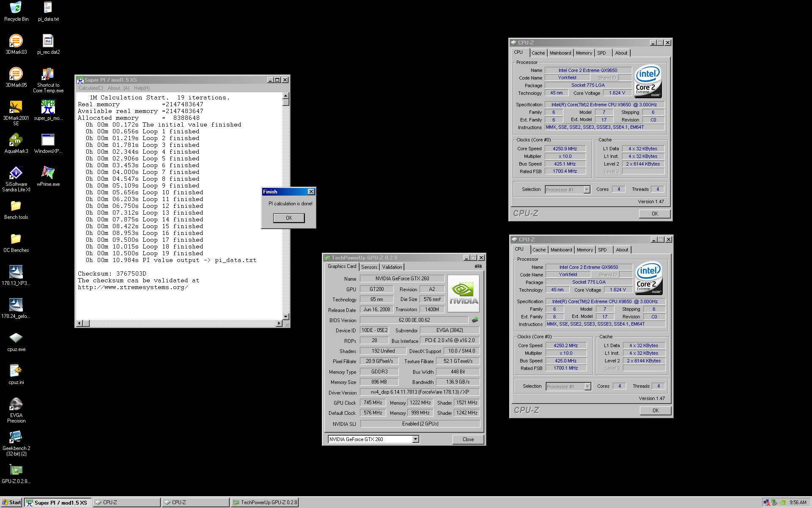812x508 pixels.
Task: Switch to first CPU-Z taskbar button
Action: 126,502
